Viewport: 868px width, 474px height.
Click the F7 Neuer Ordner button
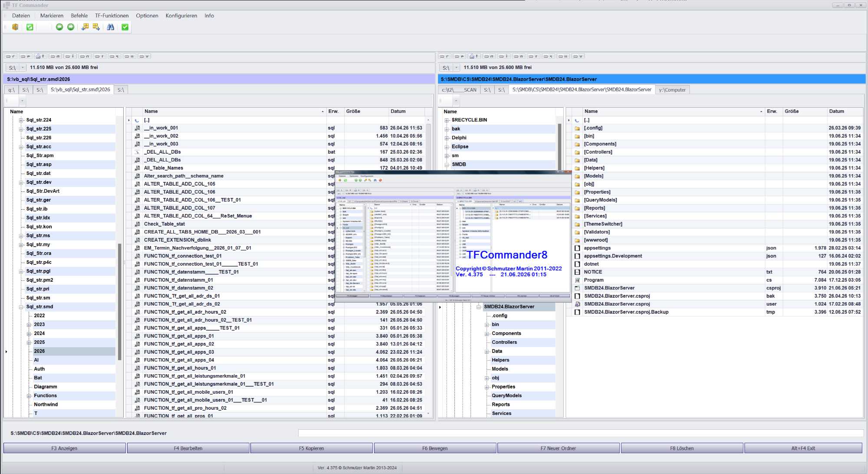558,448
